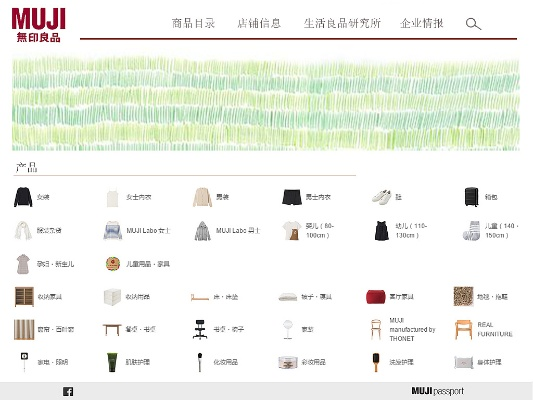Select the wooden dining table icon
This screenshot has width=533, height=400.
[112, 330]
